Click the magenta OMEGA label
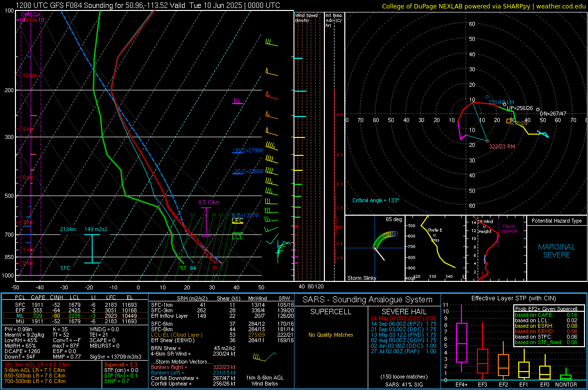 tap(30, 14)
